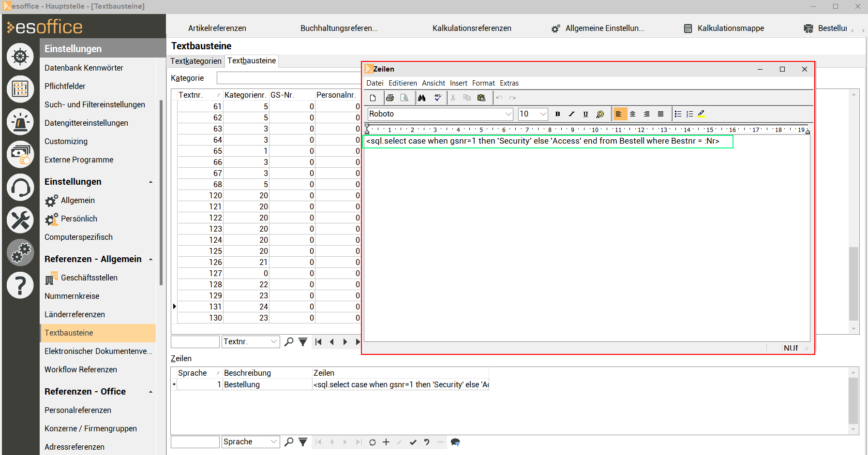Open Nummernkreise in the sidebar
The image size is (868, 455).
[72, 296]
